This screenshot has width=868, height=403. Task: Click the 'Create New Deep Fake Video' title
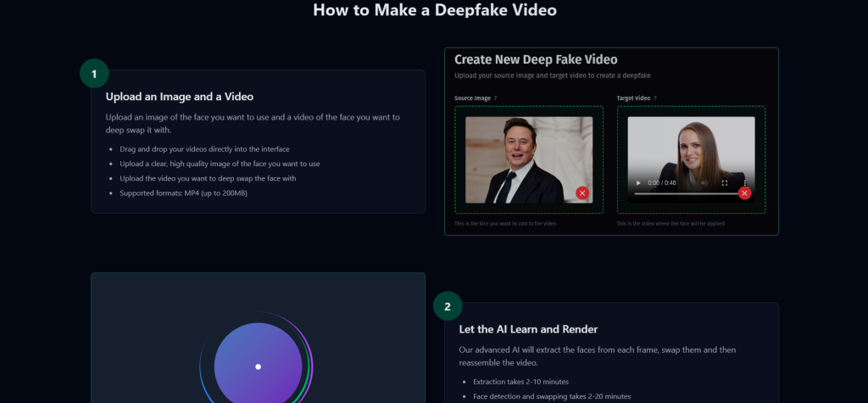point(536,59)
